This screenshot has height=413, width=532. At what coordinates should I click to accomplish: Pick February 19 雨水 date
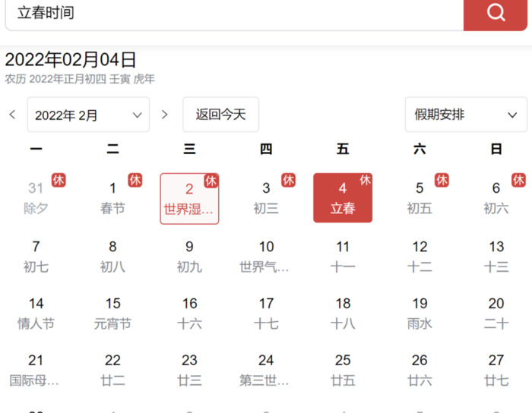420,313
